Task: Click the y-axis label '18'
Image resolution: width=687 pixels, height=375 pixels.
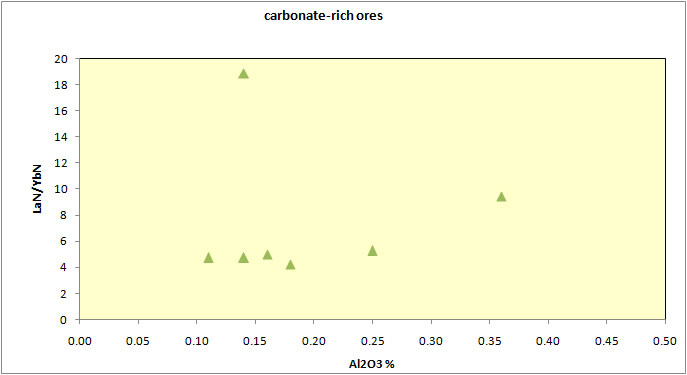Action: (x=61, y=85)
